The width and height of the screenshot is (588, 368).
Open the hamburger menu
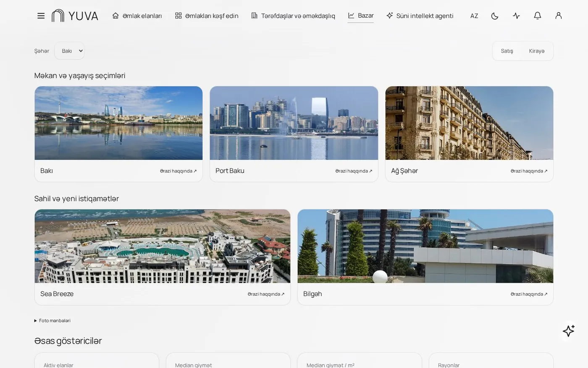click(41, 16)
